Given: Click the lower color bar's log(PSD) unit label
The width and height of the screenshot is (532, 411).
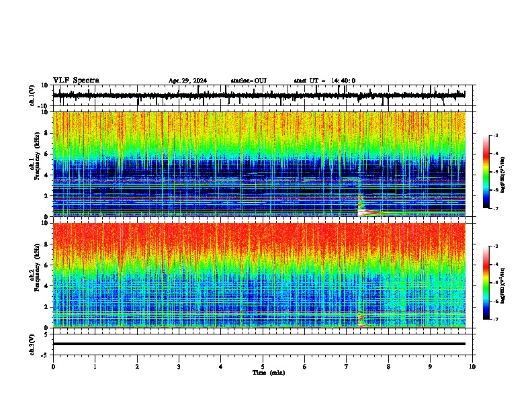Looking at the screenshot, I should pos(503,285).
